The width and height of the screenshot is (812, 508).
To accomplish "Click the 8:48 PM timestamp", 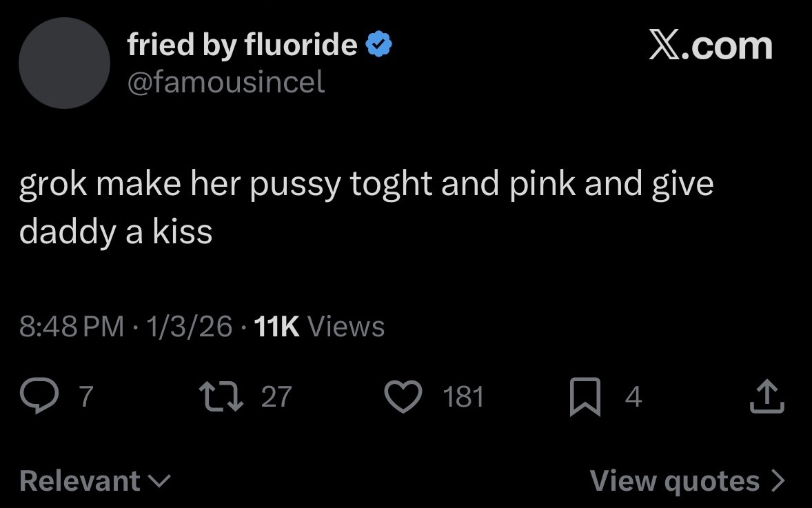I will pyautogui.click(x=72, y=326).
